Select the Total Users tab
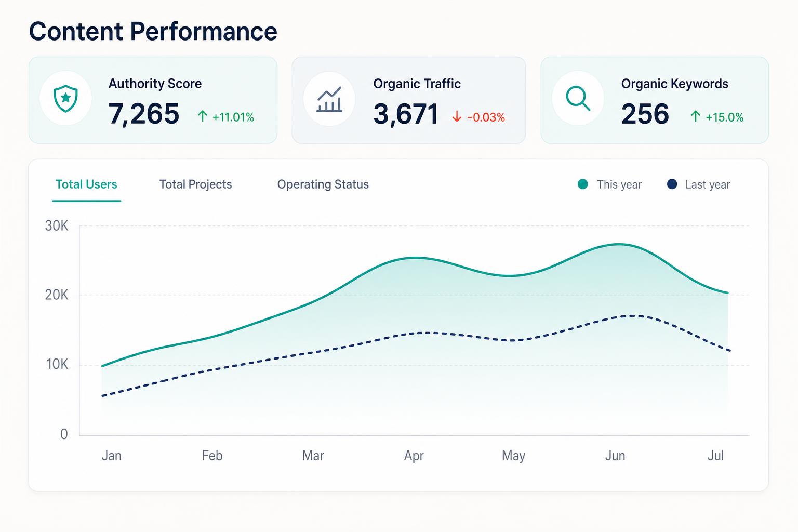Screen dimensions: 798x532 point(86,184)
